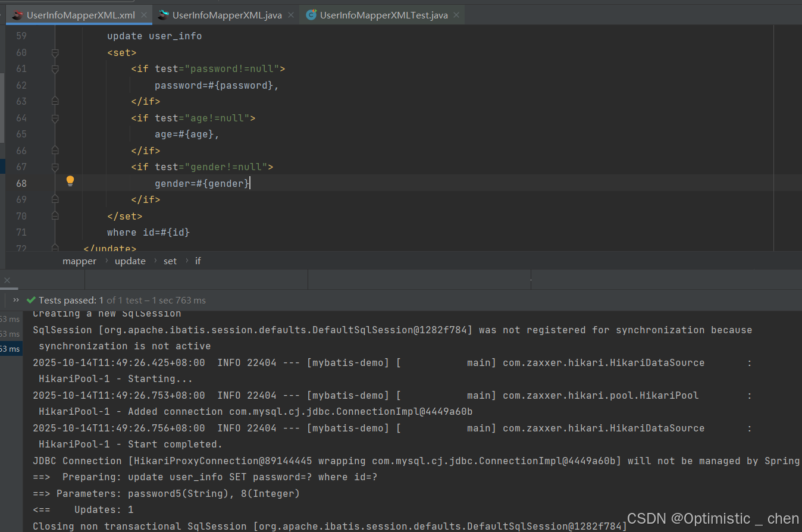Click line number 62 in the gutter
Image resolution: width=802 pixels, height=532 pixels.
point(21,85)
